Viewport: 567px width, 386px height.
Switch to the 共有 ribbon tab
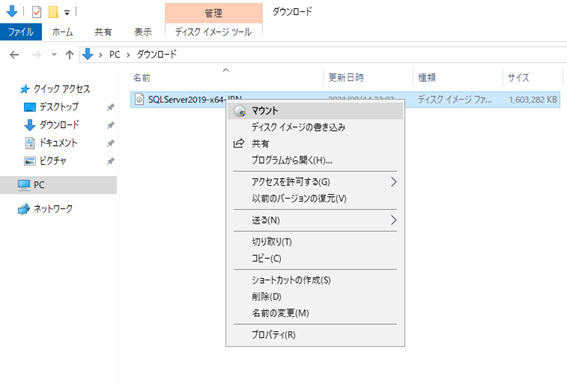coord(103,32)
